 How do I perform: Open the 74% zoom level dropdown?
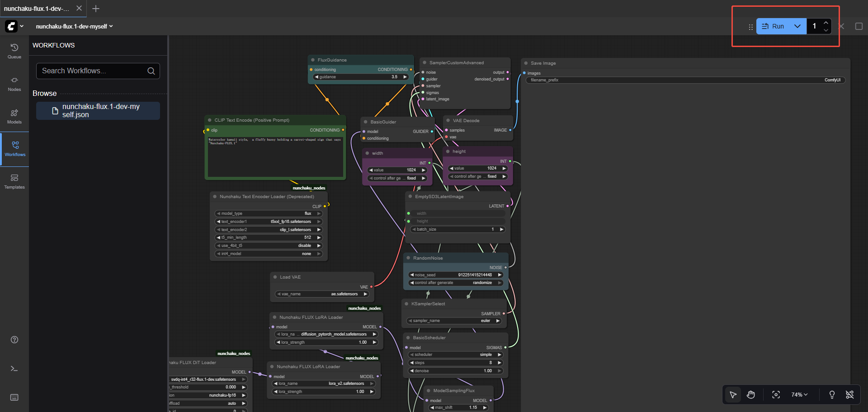pyautogui.click(x=799, y=395)
